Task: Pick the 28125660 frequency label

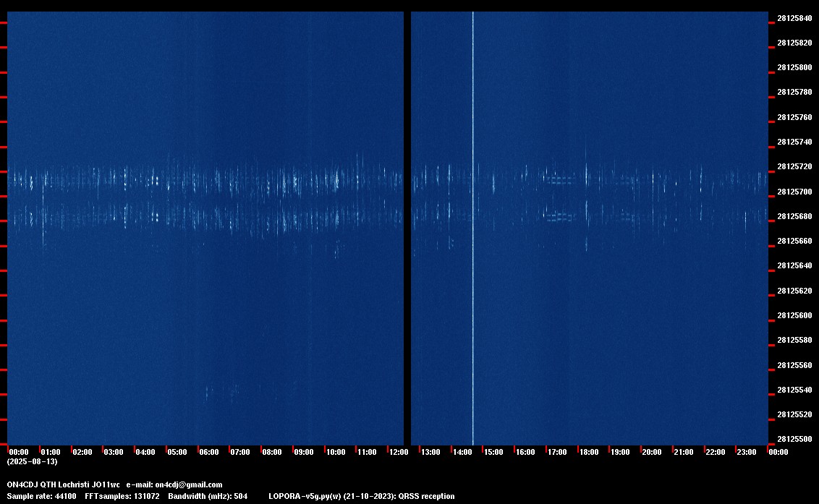Action: coord(794,241)
